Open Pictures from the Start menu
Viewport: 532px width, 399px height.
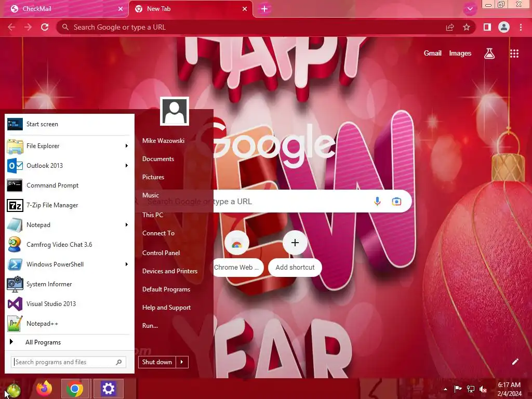(x=153, y=177)
